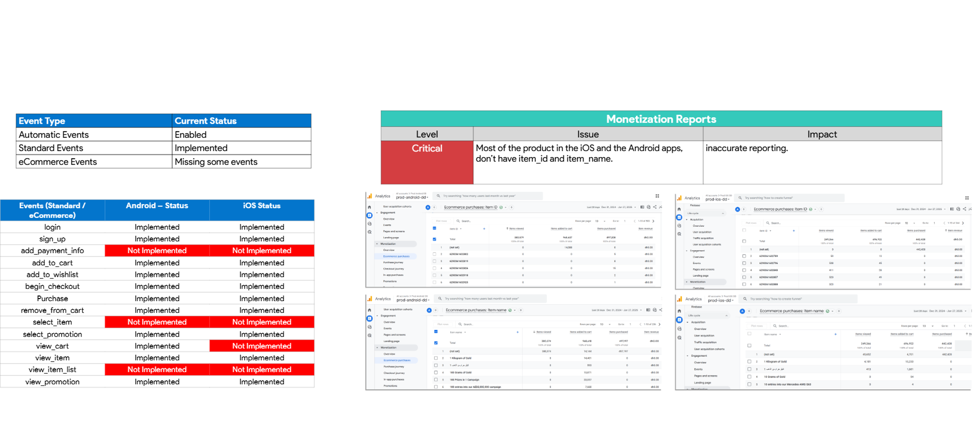
Task: Click compare icon in Android Item ID report toolbar
Action: coord(642,207)
